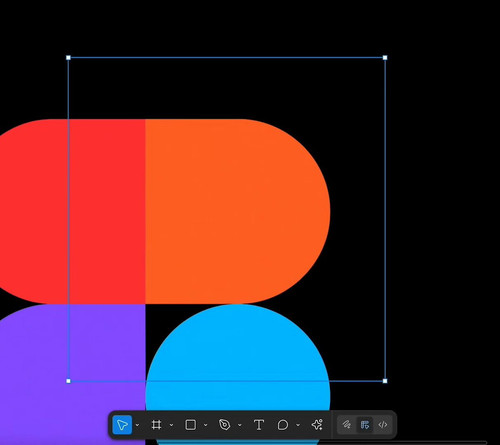The width and height of the screenshot is (500, 445).
Task: Expand the Frame tool dropdown arrow
Action: click(171, 425)
